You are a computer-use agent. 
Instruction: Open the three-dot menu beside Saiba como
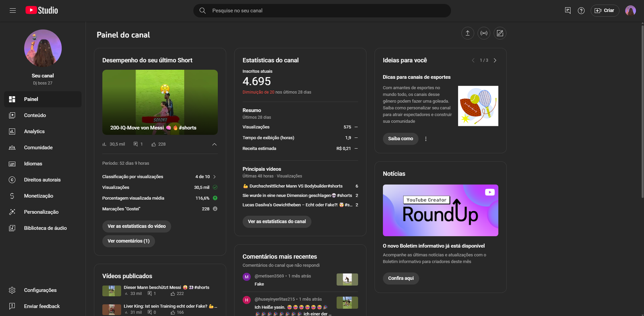click(x=426, y=138)
